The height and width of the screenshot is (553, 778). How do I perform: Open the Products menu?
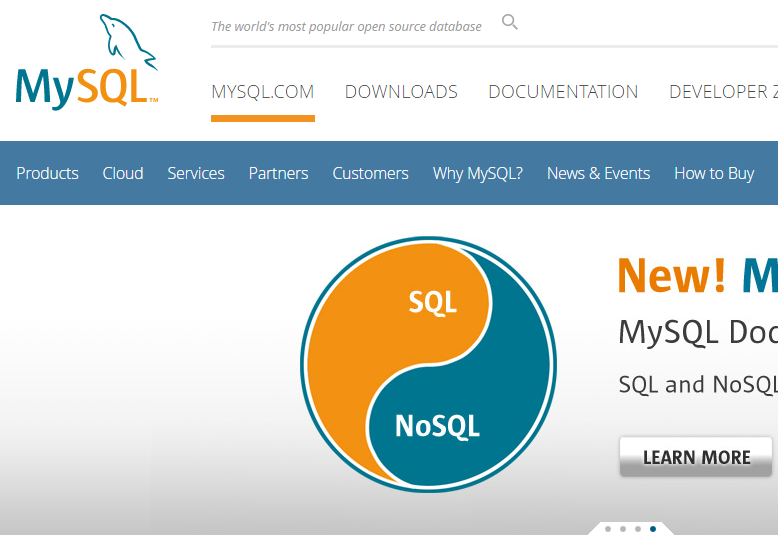click(x=48, y=173)
